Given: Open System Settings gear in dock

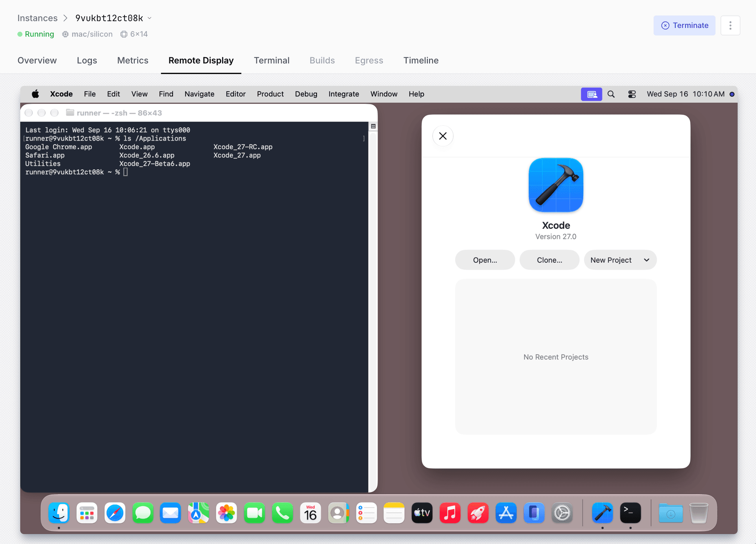Looking at the screenshot, I should point(562,513).
